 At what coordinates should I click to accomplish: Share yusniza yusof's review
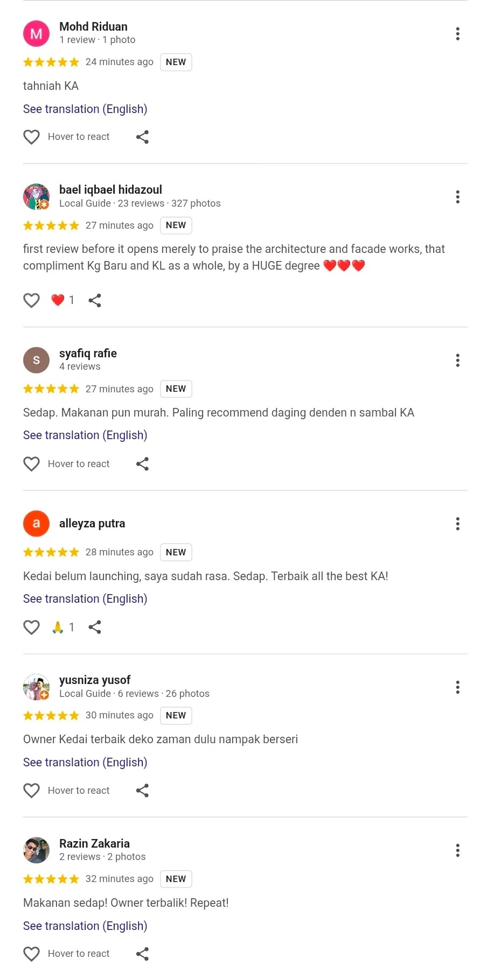coord(142,791)
